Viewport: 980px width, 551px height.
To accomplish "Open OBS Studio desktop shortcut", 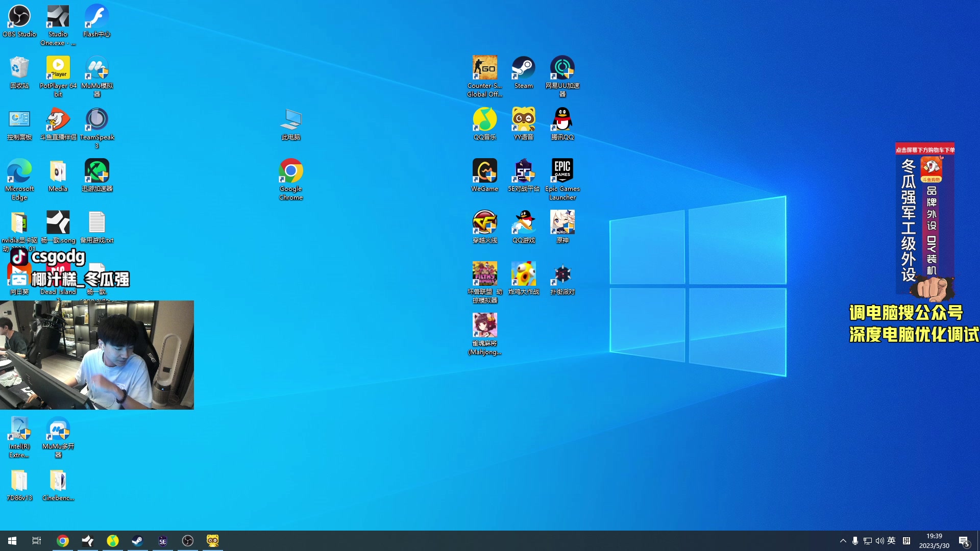I will 19,20.
